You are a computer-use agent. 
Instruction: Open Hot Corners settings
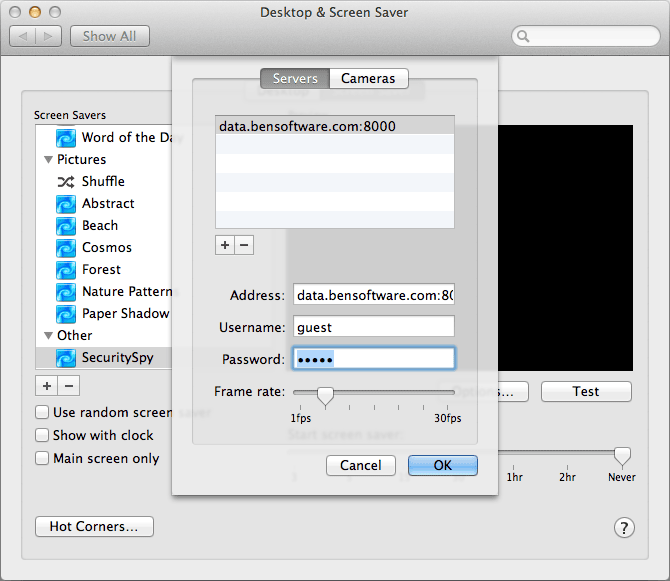point(94,526)
